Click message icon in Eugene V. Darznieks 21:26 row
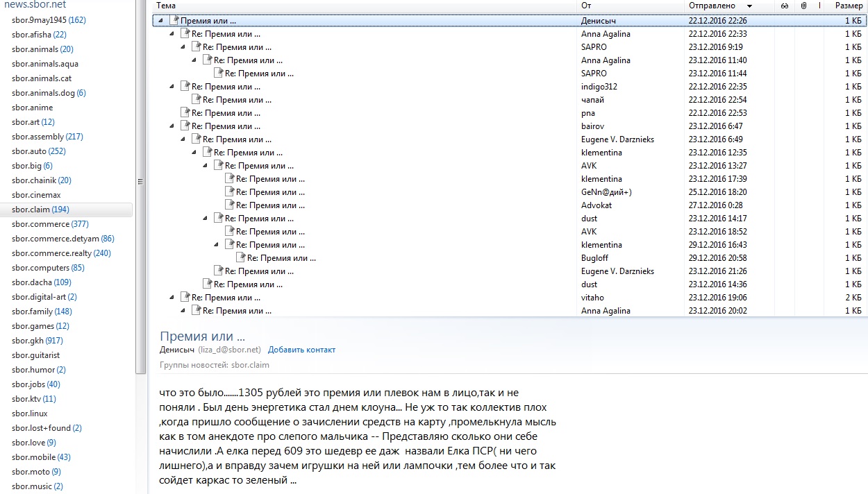868x494 pixels. tap(218, 271)
